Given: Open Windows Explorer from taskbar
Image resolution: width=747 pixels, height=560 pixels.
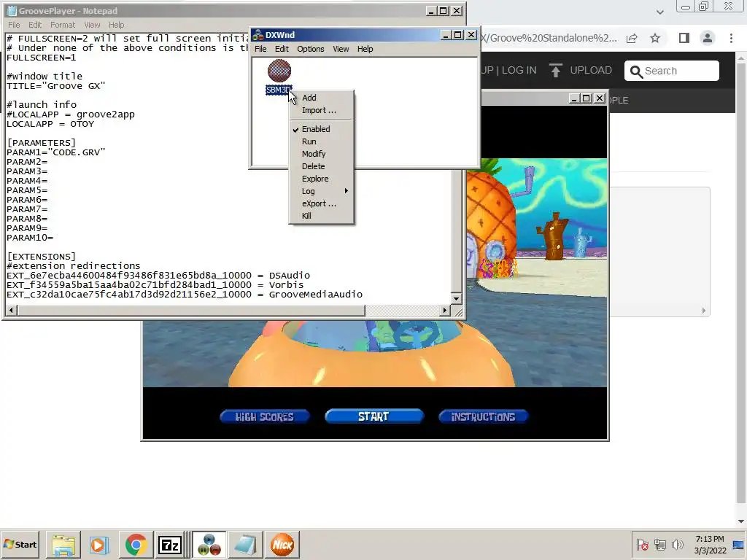Looking at the screenshot, I should [63, 544].
